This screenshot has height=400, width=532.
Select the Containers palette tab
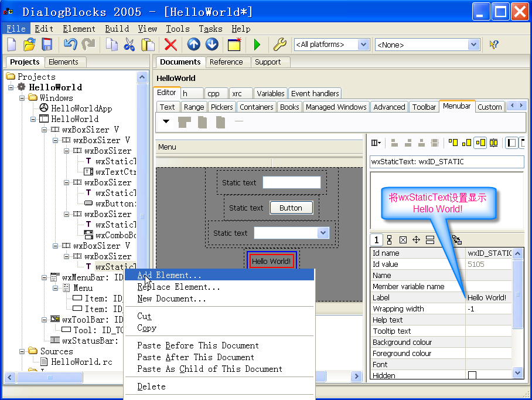click(256, 107)
